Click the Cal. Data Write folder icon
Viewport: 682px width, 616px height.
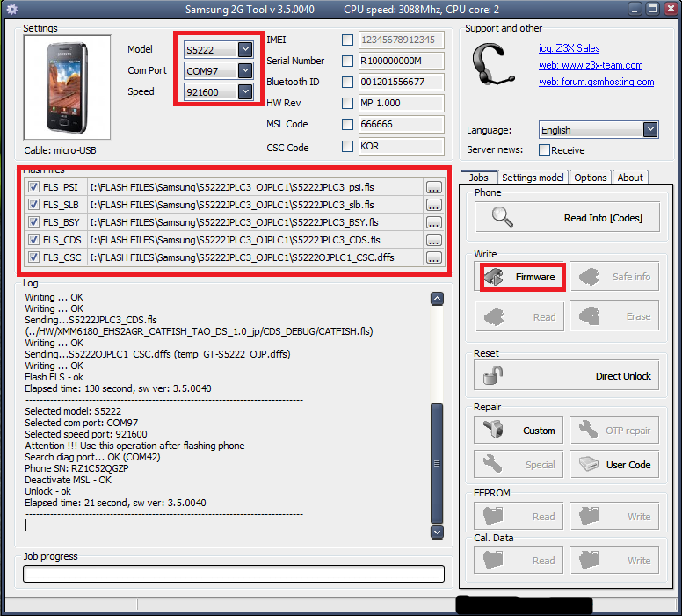coord(589,560)
